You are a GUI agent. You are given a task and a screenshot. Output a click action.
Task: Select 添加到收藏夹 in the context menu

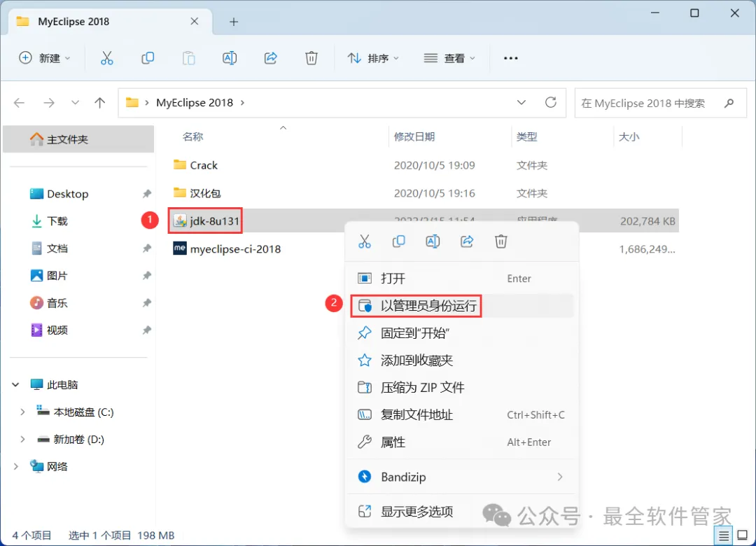pyautogui.click(x=462, y=360)
